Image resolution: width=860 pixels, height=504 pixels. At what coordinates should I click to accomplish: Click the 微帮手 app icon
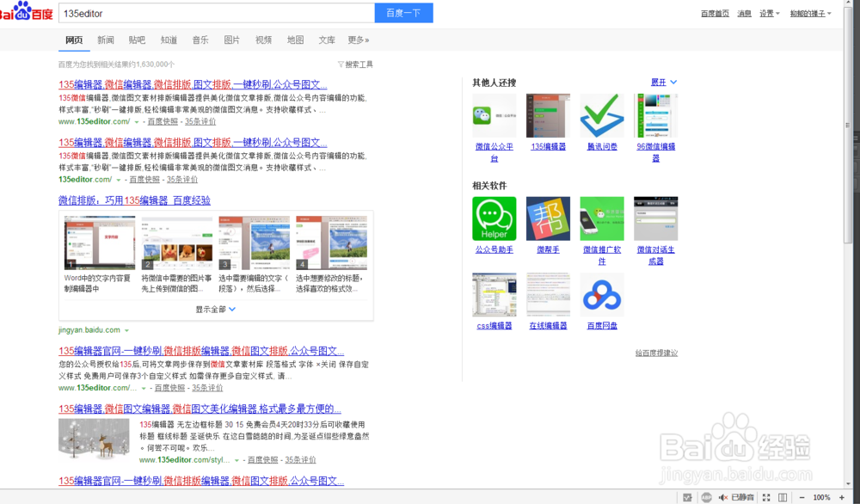tap(548, 218)
